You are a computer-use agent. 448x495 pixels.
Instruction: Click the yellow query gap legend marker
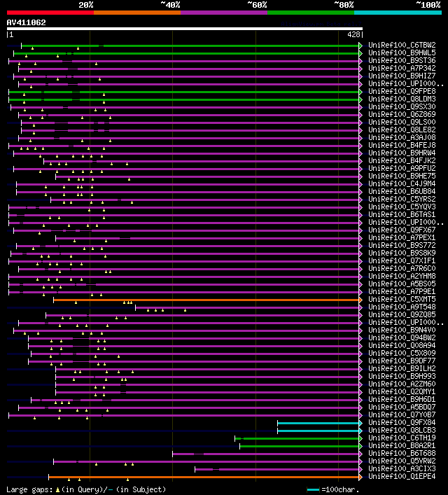[57, 489]
